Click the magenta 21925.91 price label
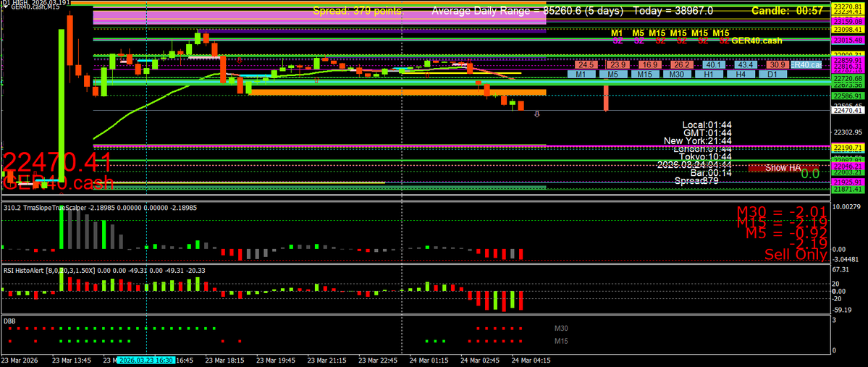This screenshot has height=367, width=868. click(846, 182)
